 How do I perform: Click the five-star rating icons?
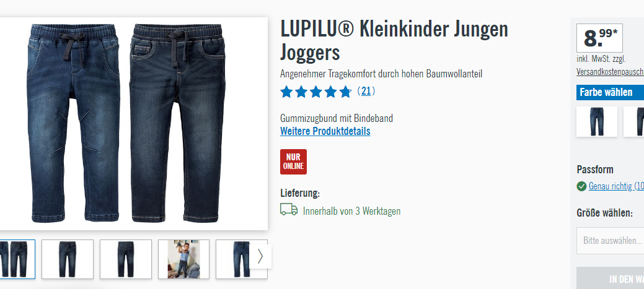pyautogui.click(x=316, y=92)
